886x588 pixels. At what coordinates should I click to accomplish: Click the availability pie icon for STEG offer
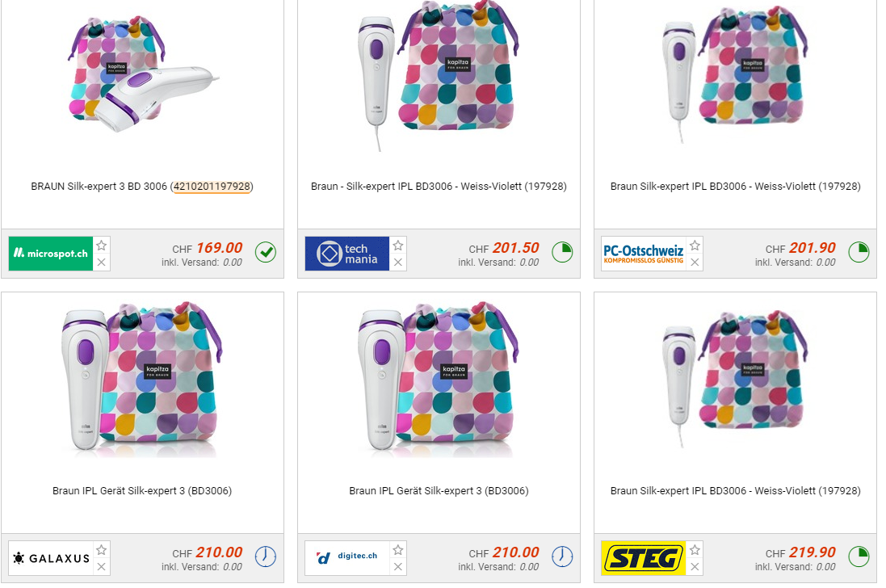[859, 557]
